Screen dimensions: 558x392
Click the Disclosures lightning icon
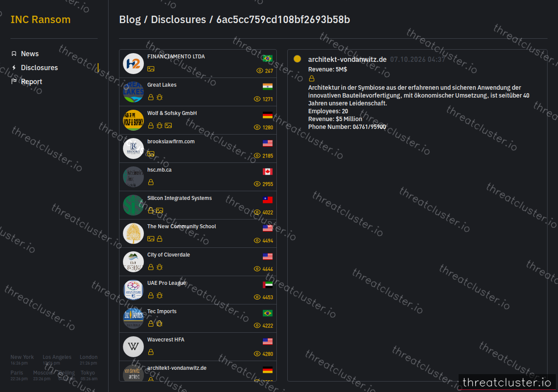click(x=14, y=68)
